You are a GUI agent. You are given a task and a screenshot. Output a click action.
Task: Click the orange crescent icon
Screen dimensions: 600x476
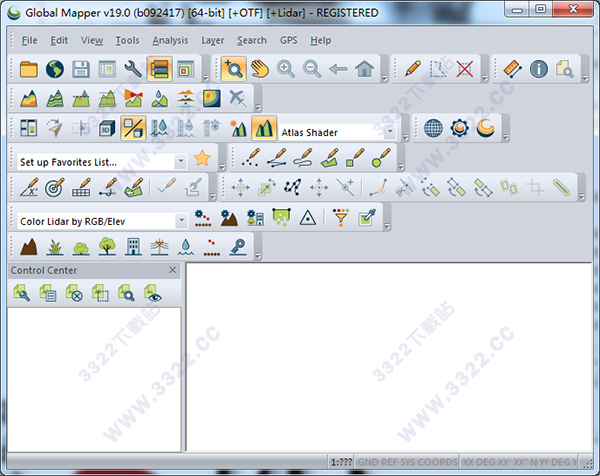486,128
